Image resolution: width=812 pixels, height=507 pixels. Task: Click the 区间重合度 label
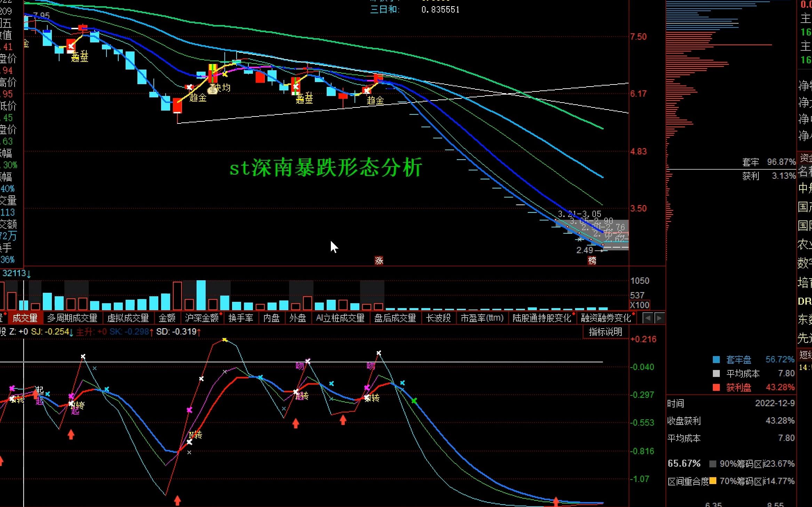tap(688, 481)
